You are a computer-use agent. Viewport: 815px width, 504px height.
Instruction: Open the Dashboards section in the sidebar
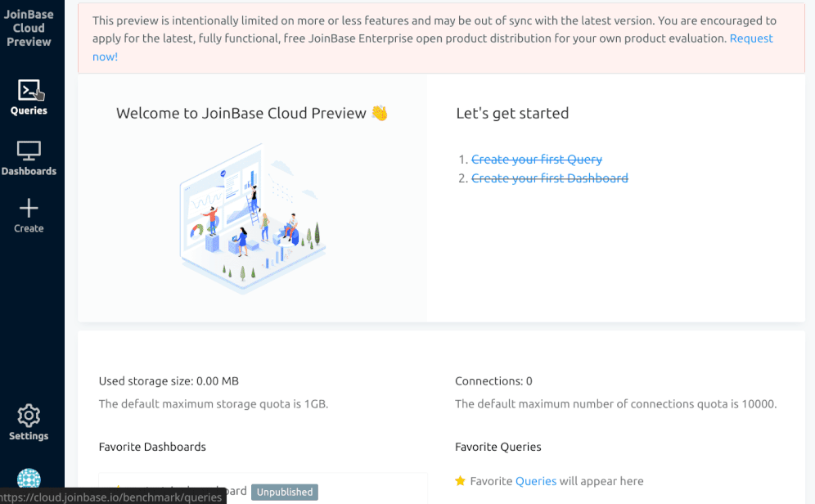(x=29, y=157)
